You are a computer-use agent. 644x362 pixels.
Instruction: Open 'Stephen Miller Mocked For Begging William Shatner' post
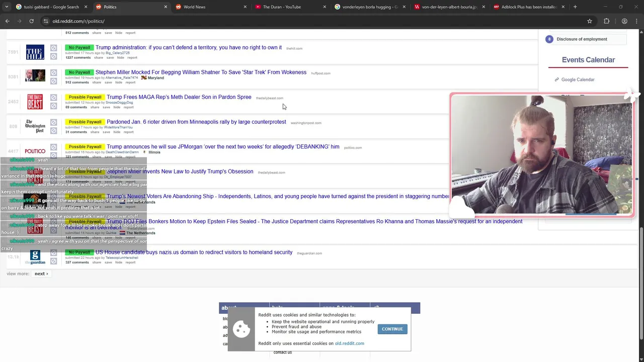pos(201,72)
